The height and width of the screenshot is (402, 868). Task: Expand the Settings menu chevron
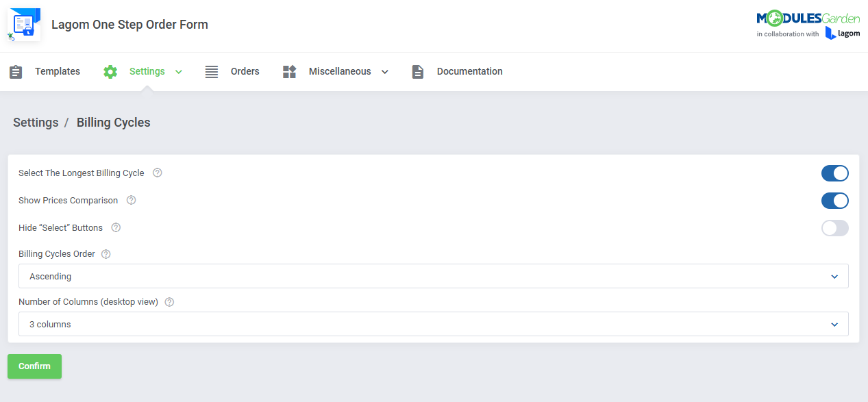[x=179, y=72]
